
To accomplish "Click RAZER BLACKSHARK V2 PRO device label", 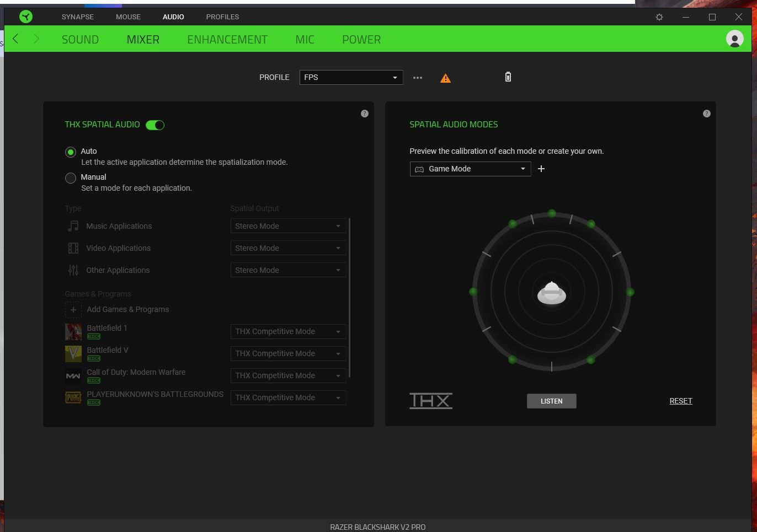I will (378, 527).
